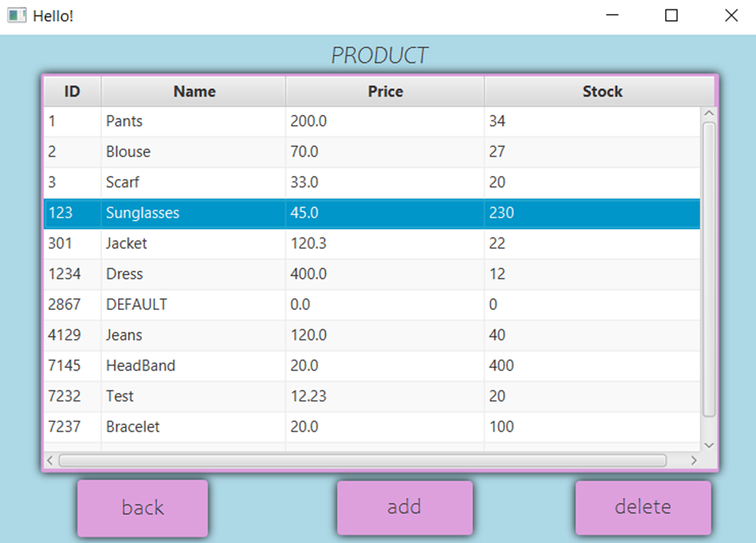The image size is (756, 543).
Task: Click price cell 400.0
Action: click(385, 274)
